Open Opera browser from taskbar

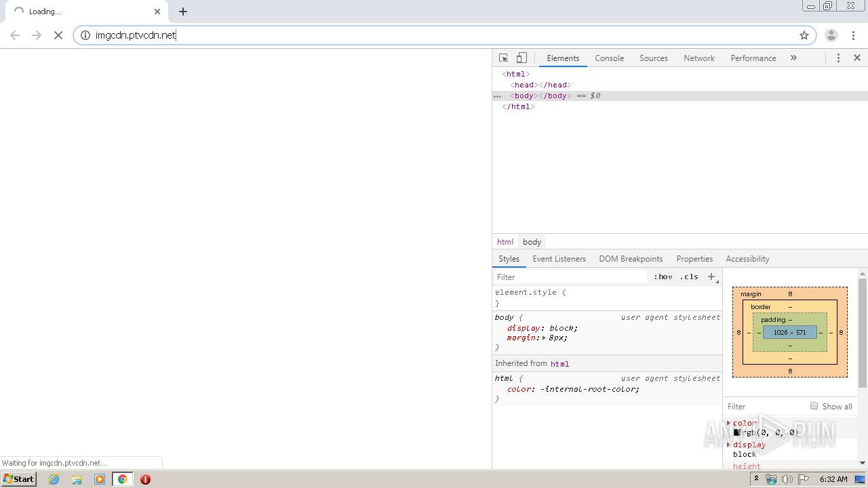[x=145, y=479]
